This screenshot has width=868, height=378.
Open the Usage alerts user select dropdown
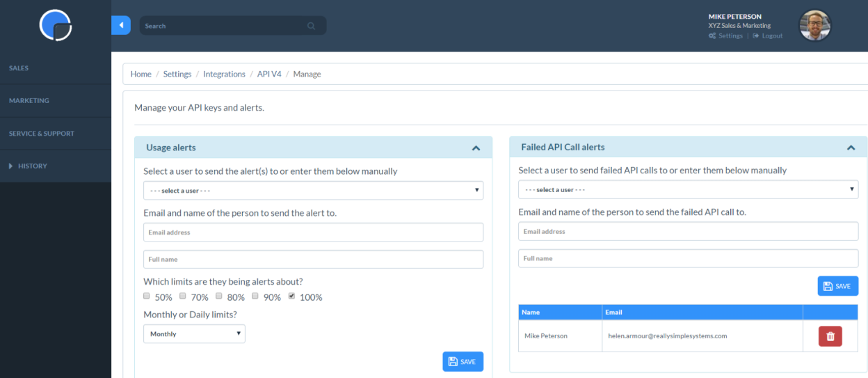pyautogui.click(x=313, y=190)
